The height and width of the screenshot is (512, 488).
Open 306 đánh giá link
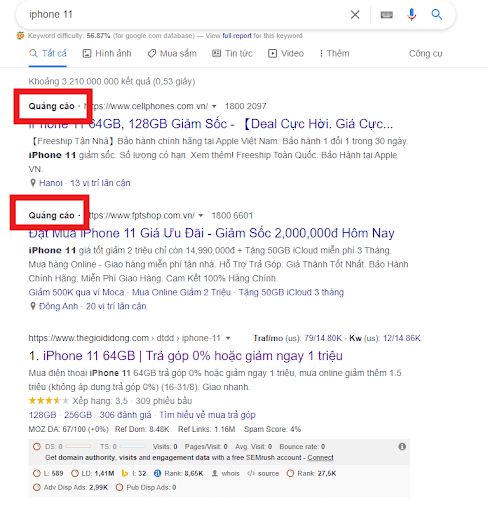click(x=125, y=415)
